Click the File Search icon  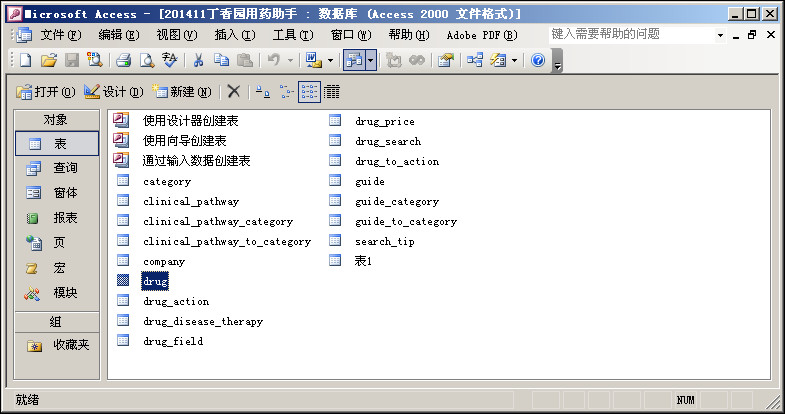[95, 61]
